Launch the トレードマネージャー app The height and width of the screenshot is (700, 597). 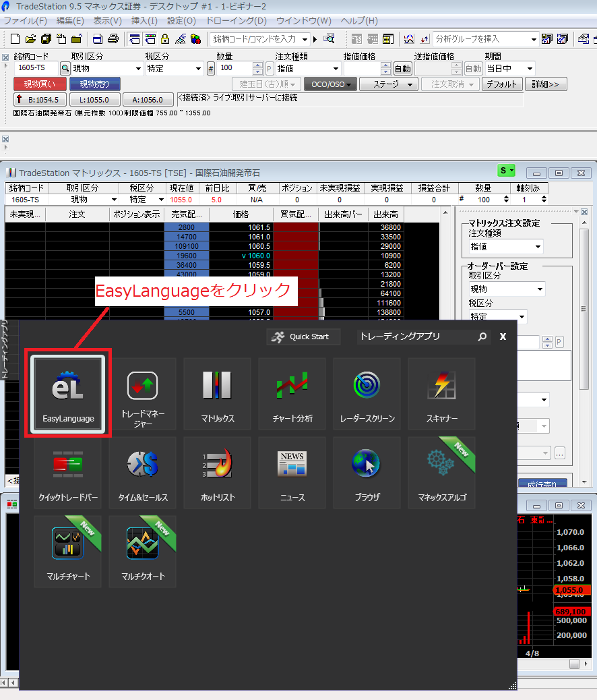pyautogui.click(x=143, y=394)
